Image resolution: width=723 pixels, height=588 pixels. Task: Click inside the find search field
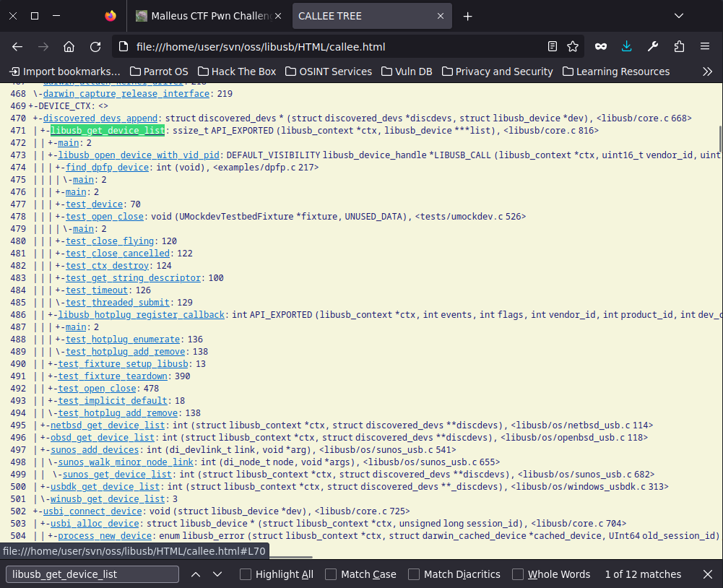[91, 574]
